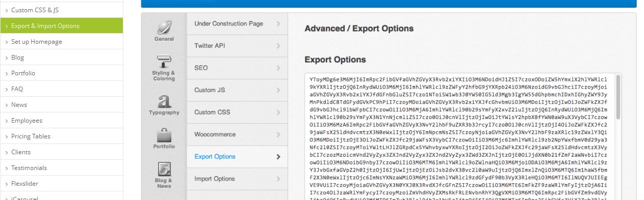Go to the Import Options tab
644x200 pixels.
tap(237, 179)
